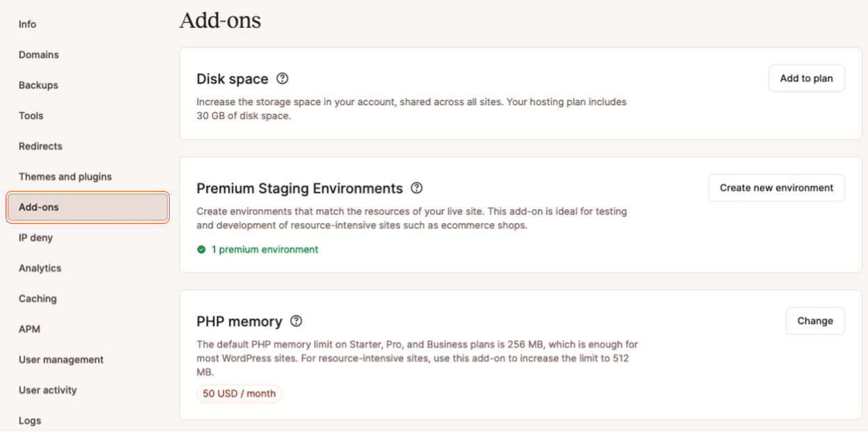Click the green checkmark beside premium environment

pos(201,249)
